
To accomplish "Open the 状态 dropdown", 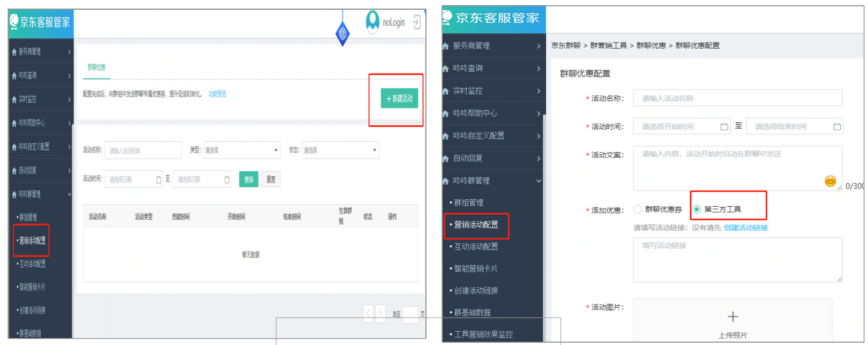I will click(x=340, y=150).
